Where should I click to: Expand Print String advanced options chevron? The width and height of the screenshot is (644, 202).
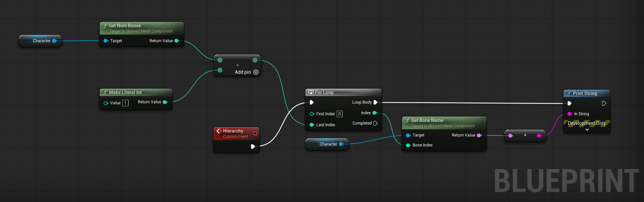click(x=587, y=130)
